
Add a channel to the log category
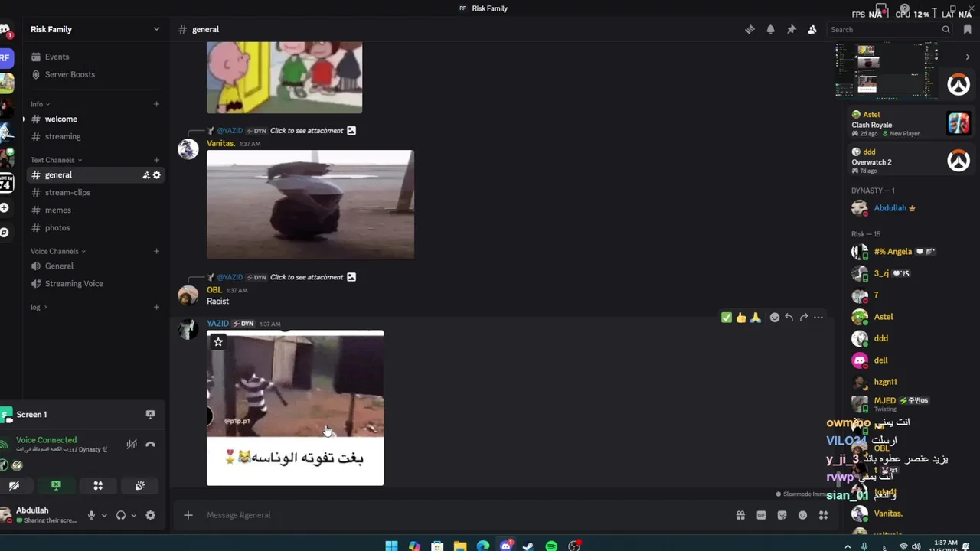click(156, 307)
